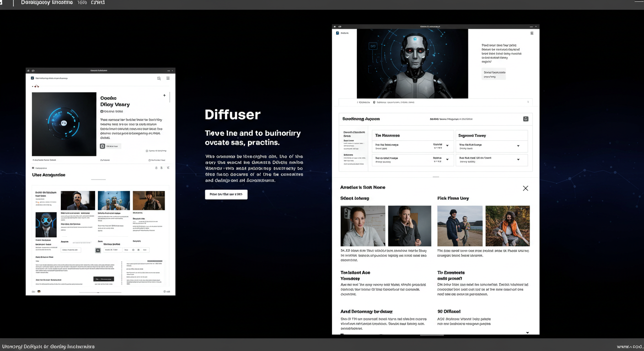644x351 pixels.
Task: Select the photo of the person in a dark hoodie
Action: 409,226
